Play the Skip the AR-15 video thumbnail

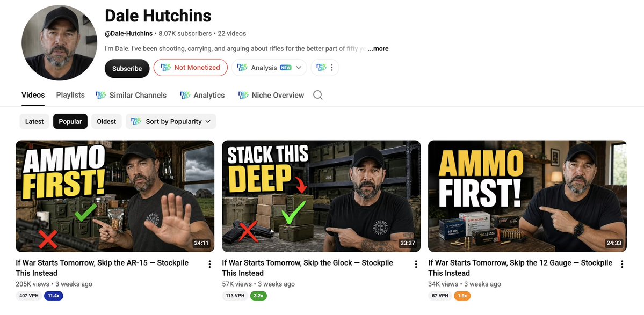click(115, 196)
